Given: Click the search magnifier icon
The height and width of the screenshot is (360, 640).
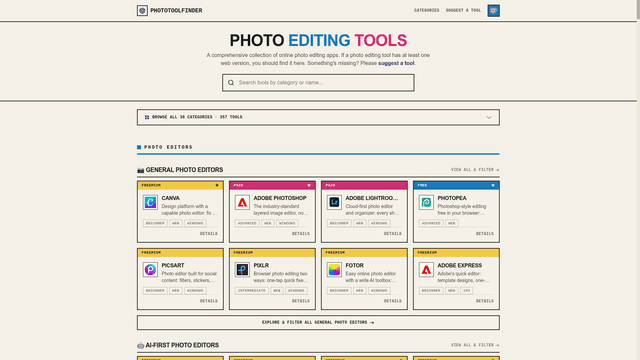Looking at the screenshot, I should point(231,83).
